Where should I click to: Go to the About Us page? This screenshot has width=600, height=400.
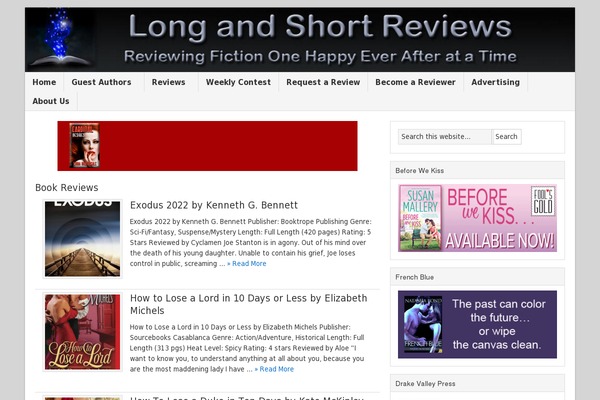[51, 101]
